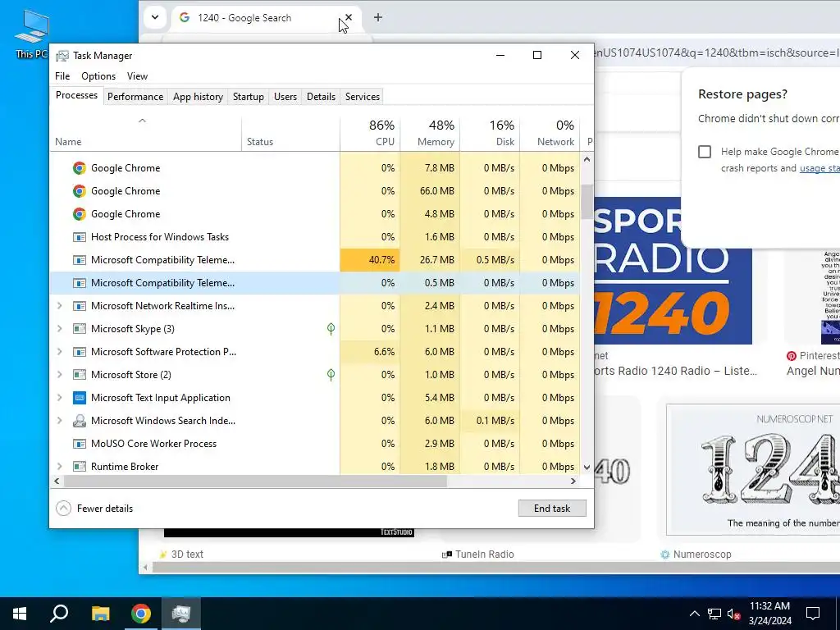Switch to the Services tab

(362, 97)
